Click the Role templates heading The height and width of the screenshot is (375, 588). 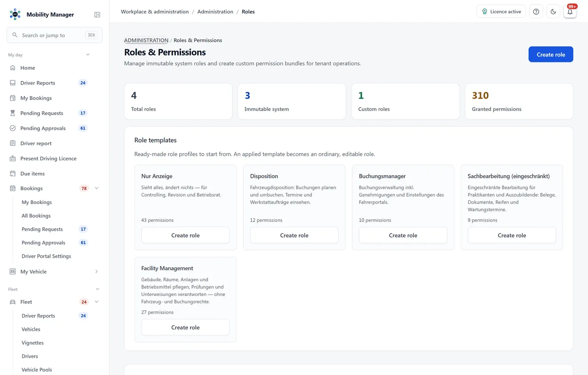click(x=155, y=140)
